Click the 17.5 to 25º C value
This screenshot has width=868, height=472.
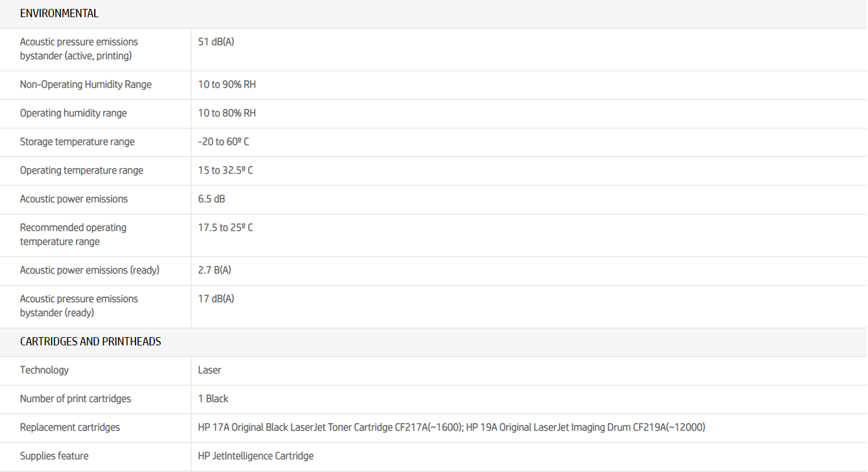pos(225,228)
